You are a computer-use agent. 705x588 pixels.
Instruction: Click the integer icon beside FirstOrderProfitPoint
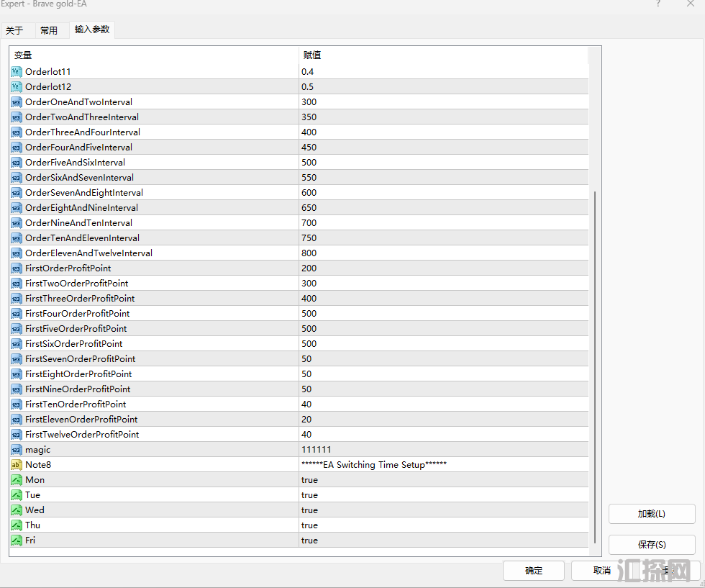pyautogui.click(x=17, y=268)
